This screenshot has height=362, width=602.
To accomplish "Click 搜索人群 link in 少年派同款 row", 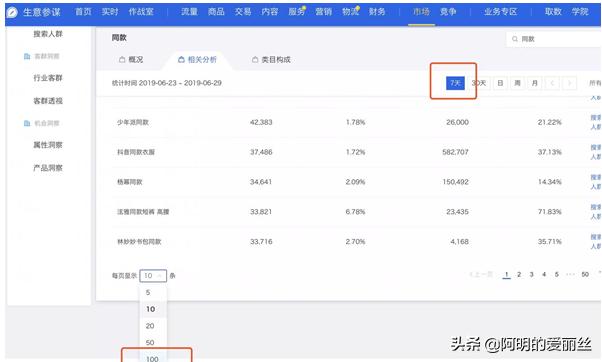I will (x=596, y=122).
